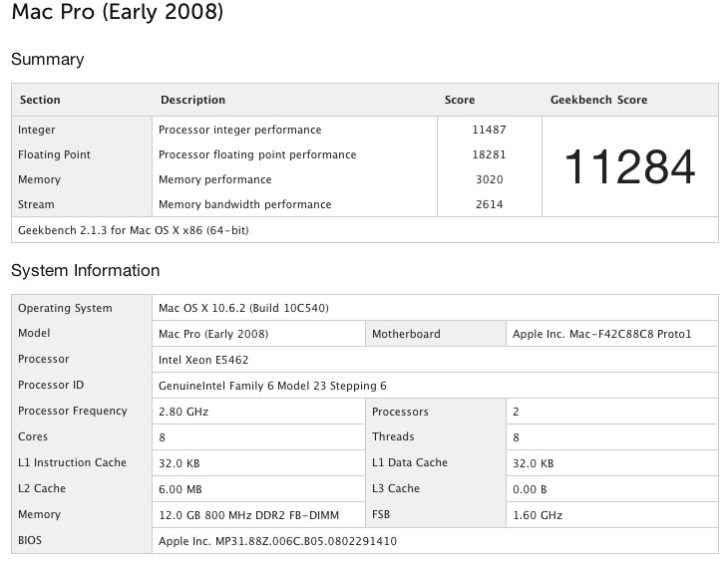This screenshot has height=562, width=728.
Task: Click the Processors value '2'
Action: (x=516, y=413)
